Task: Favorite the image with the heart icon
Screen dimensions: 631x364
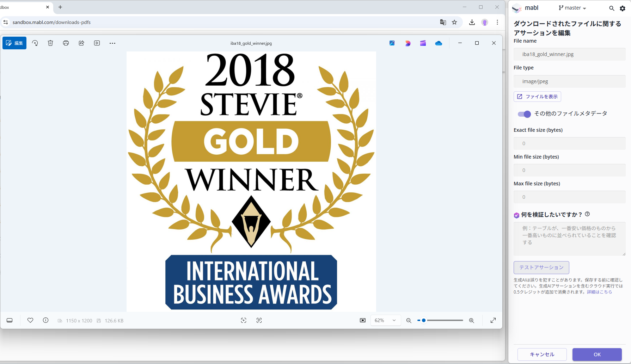Action: [x=30, y=320]
